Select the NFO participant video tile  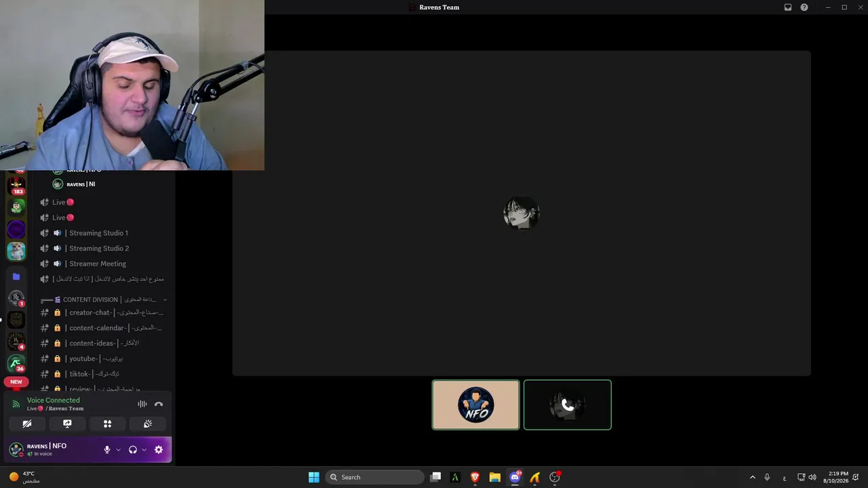(x=476, y=405)
